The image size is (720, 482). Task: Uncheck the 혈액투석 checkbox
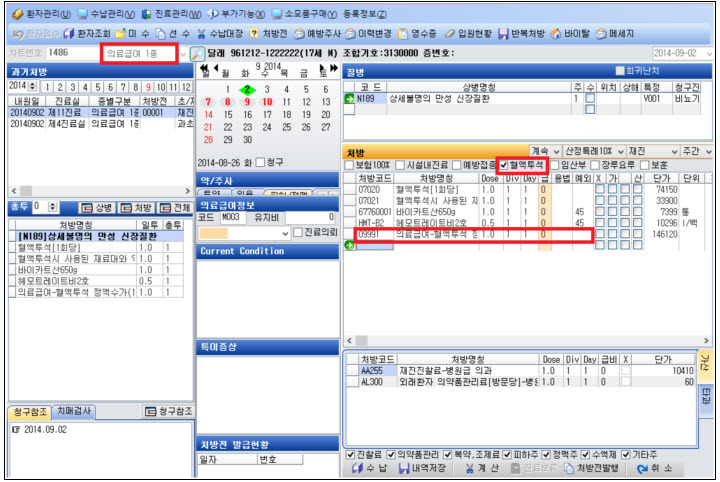pyautogui.click(x=504, y=164)
